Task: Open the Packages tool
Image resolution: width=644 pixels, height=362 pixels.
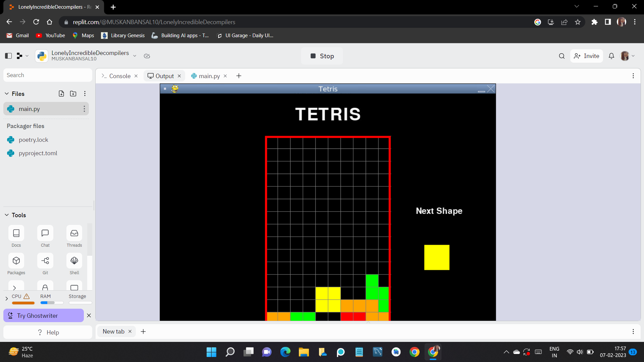Action: click(16, 264)
